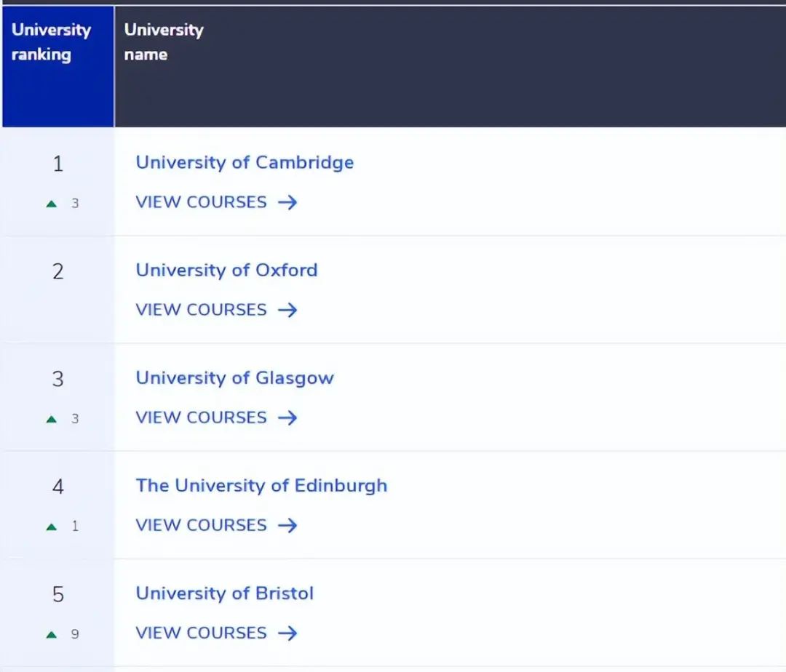Open the University of Oxford link
This screenshot has height=672, width=786.
point(226,270)
